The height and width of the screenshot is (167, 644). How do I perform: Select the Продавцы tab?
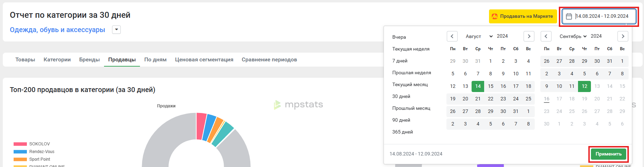point(122,60)
